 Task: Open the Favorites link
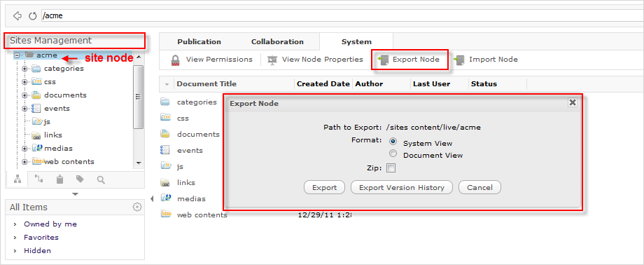(x=41, y=237)
